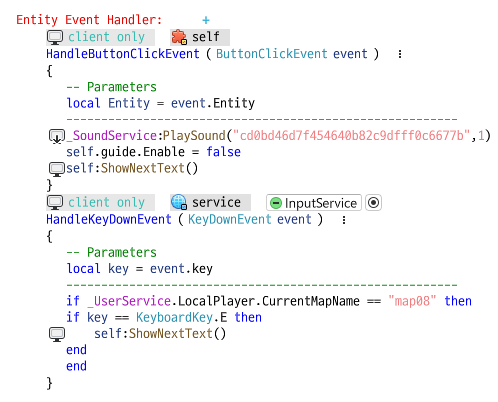Click monitor icon beside second client only label

tap(55, 203)
